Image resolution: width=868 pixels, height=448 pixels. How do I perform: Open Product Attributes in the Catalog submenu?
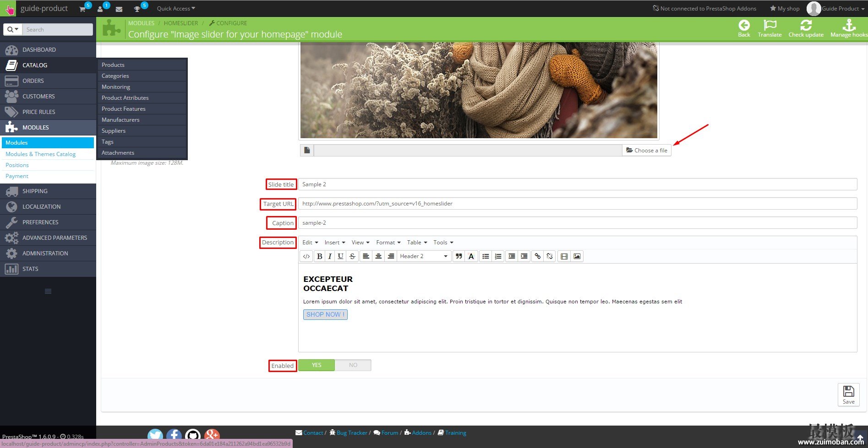[x=125, y=98]
